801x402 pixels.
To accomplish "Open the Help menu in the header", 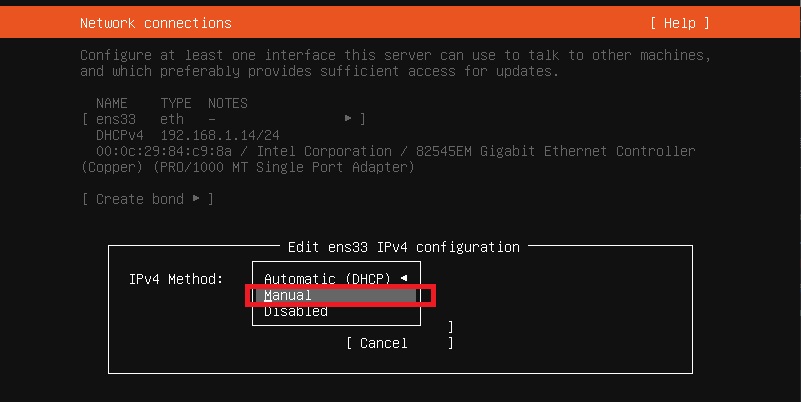I will coord(679,23).
